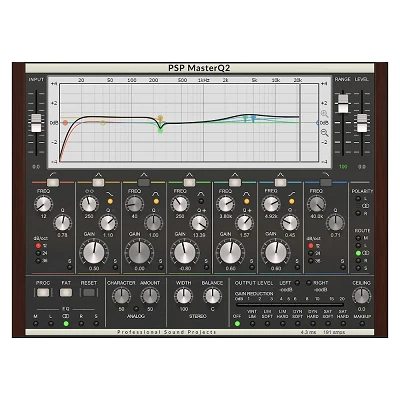Solo the dark blue low-pass band

click(x=342, y=267)
